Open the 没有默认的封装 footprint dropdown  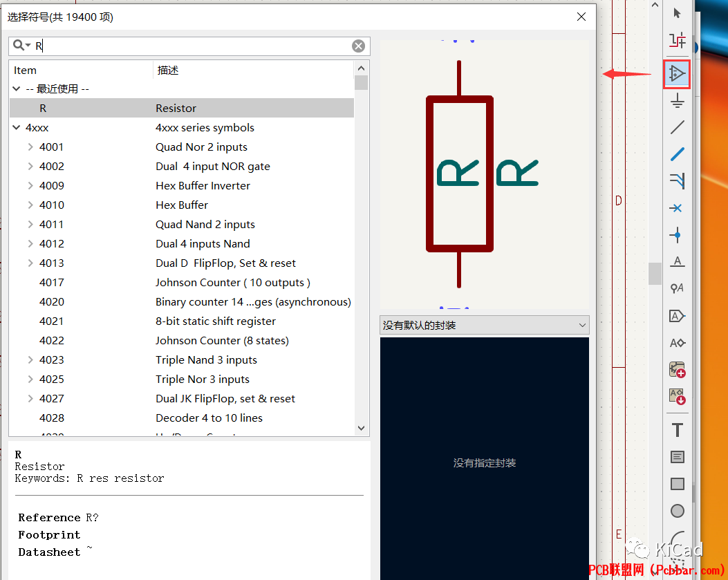coord(484,325)
